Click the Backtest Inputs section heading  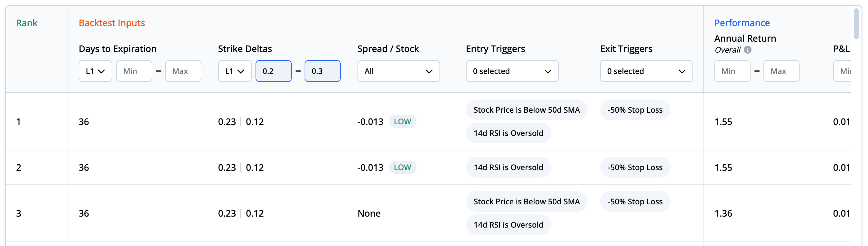pyautogui.click(x=112, y=23)
